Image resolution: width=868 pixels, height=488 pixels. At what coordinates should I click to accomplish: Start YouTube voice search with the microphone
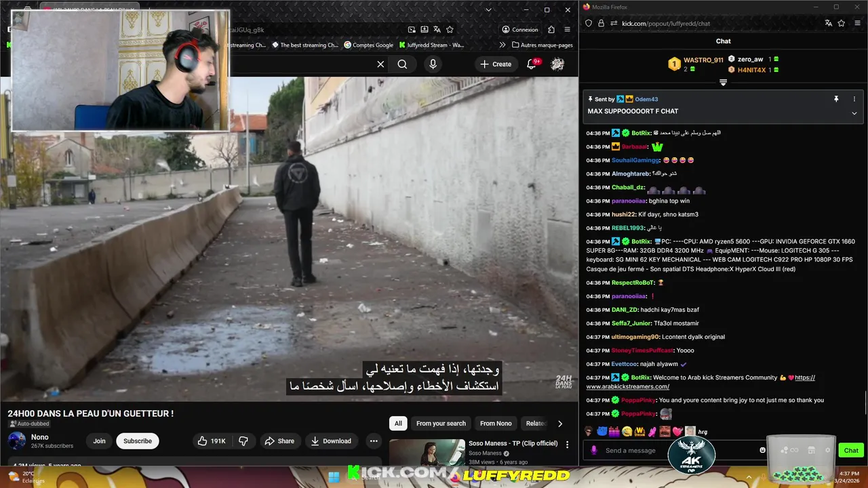tap(433, 64)
